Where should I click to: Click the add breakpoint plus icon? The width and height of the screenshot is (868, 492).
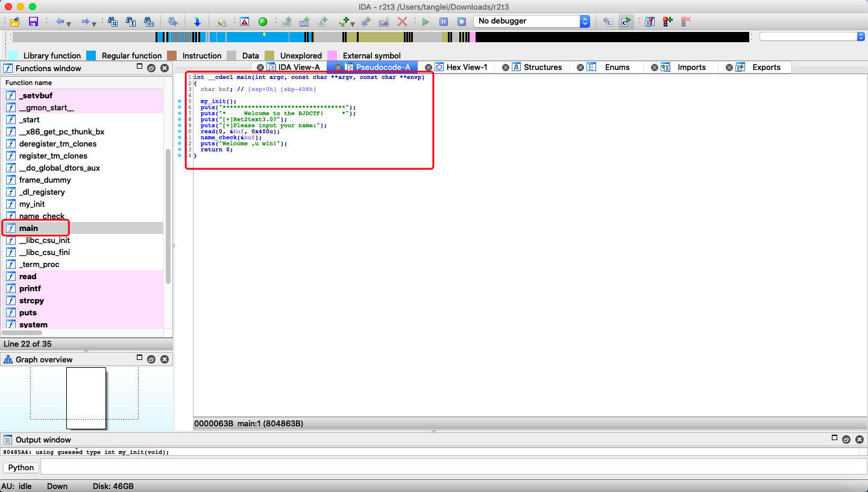(667, 22)
